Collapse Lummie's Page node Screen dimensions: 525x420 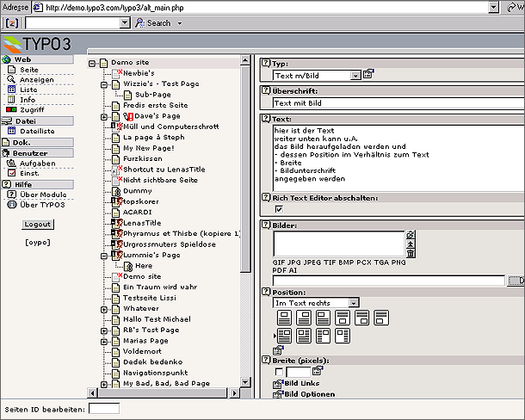pos(104,256)
